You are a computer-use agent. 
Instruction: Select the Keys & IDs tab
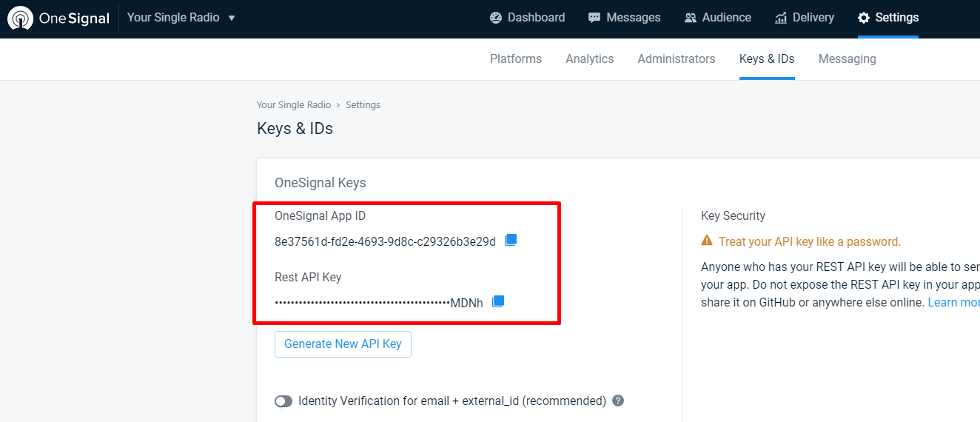click(767, 58)
